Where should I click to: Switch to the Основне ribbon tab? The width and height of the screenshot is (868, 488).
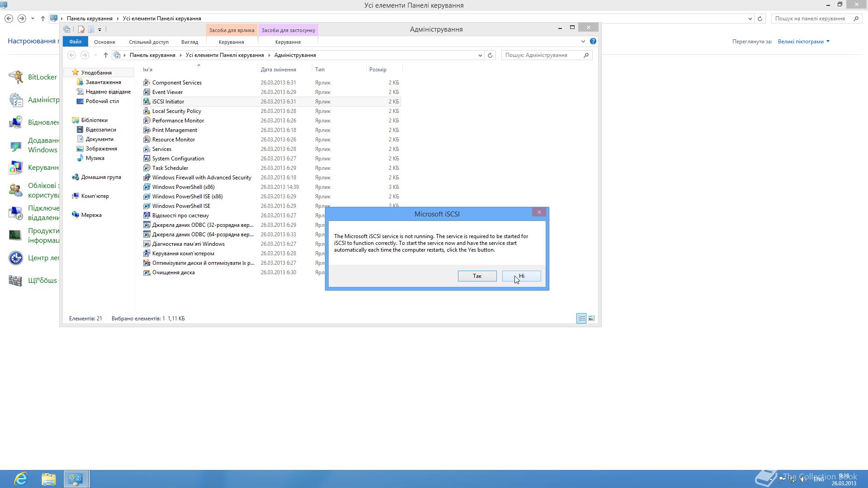pos(104,42)
